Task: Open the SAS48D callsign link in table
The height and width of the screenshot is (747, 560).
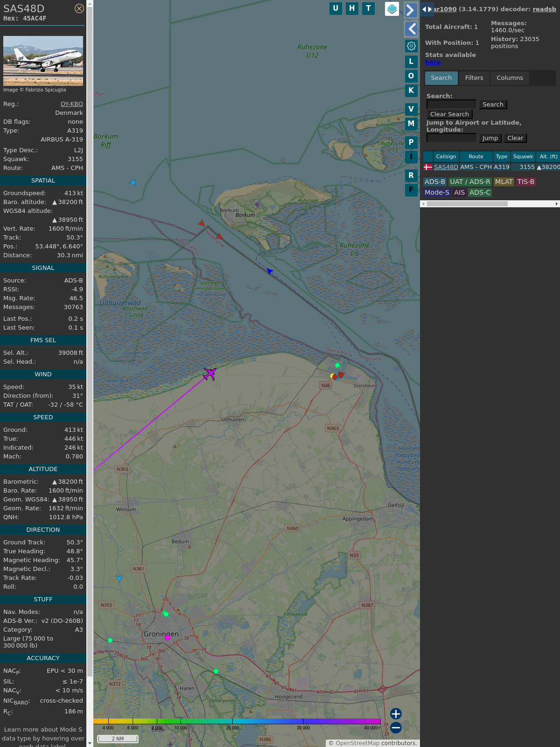Action: pos(446,167)
